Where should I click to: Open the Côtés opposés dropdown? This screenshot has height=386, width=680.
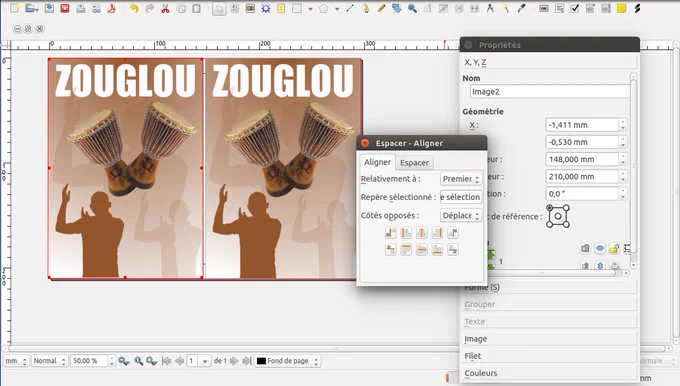coord(461,215)
